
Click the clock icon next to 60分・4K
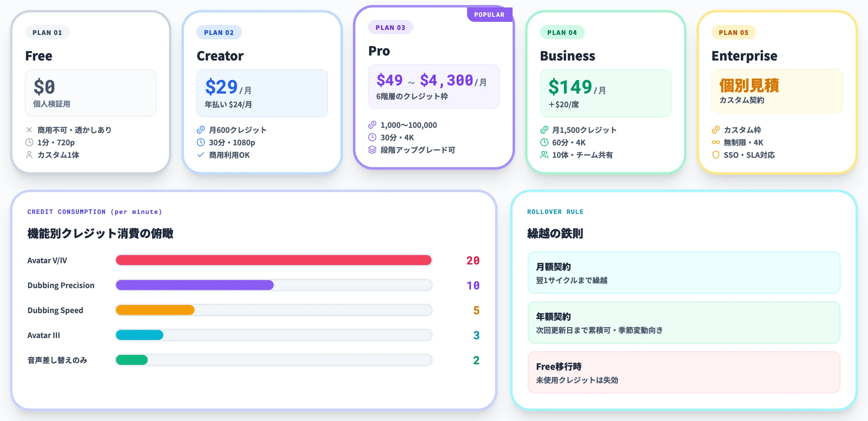click(544, 142)
